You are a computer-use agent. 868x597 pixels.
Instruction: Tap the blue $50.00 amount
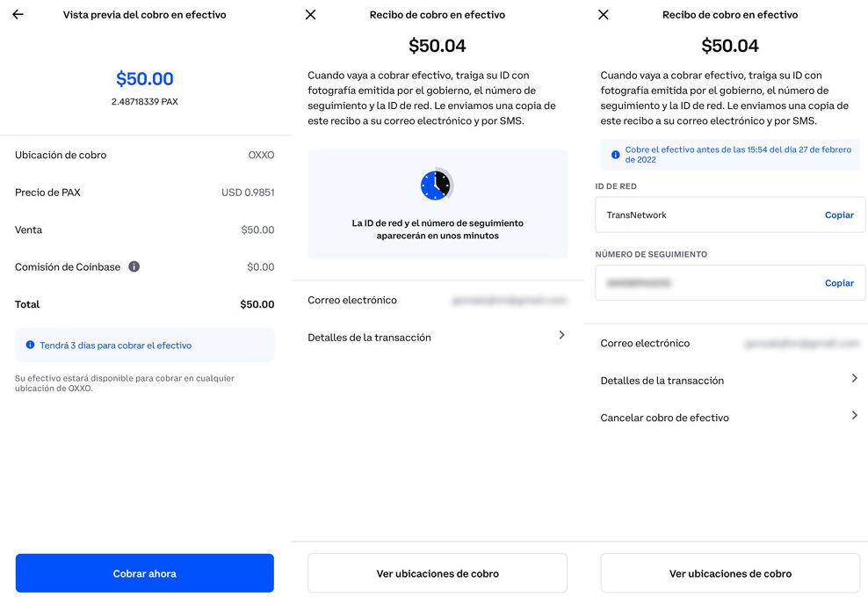[144, 78]
